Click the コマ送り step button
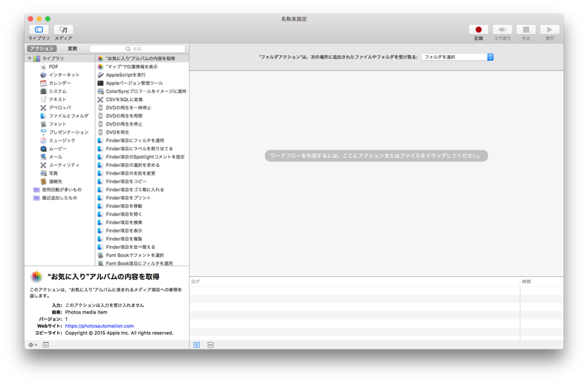Viewport: 588px width, 384px height. (502, 29)
